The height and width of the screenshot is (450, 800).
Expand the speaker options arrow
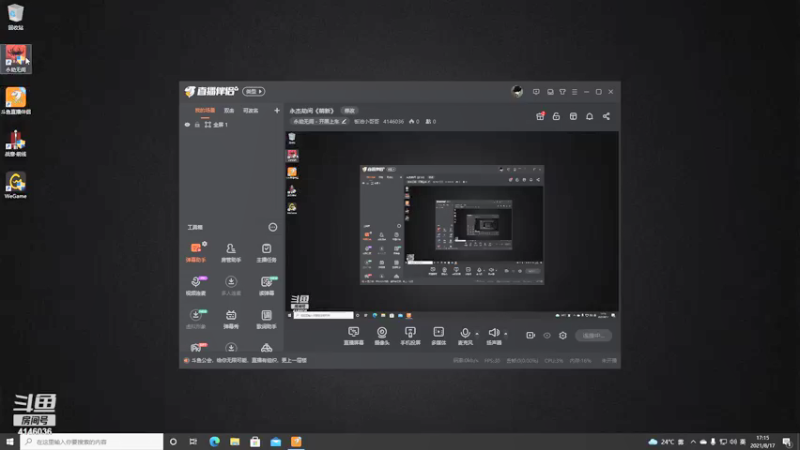[506, 334]
